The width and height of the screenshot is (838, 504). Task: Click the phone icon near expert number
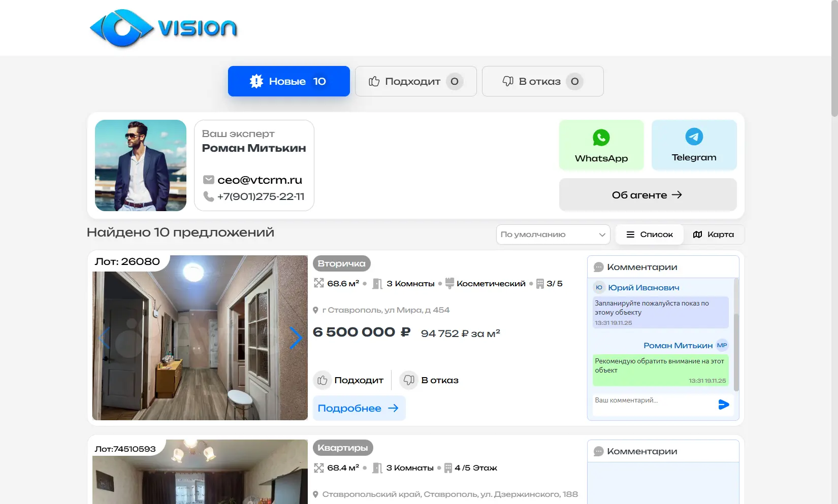pyautogui.click(x=208, y=196)
